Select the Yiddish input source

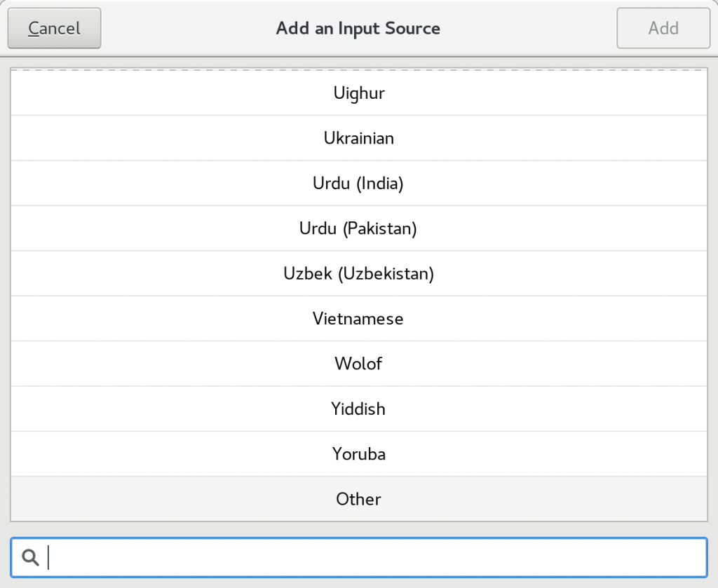coord(358,409)
